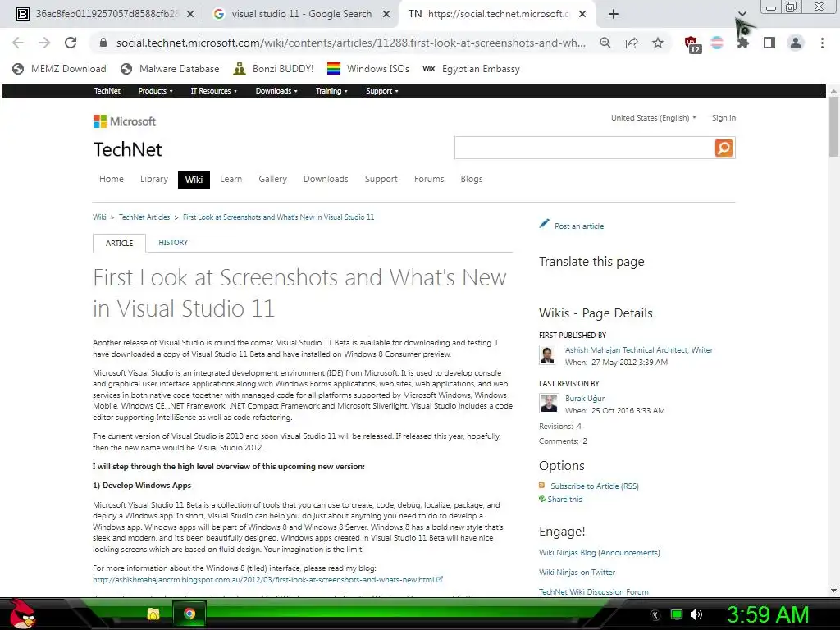
Task: Click the Sign in link
Action: point(724,118)
